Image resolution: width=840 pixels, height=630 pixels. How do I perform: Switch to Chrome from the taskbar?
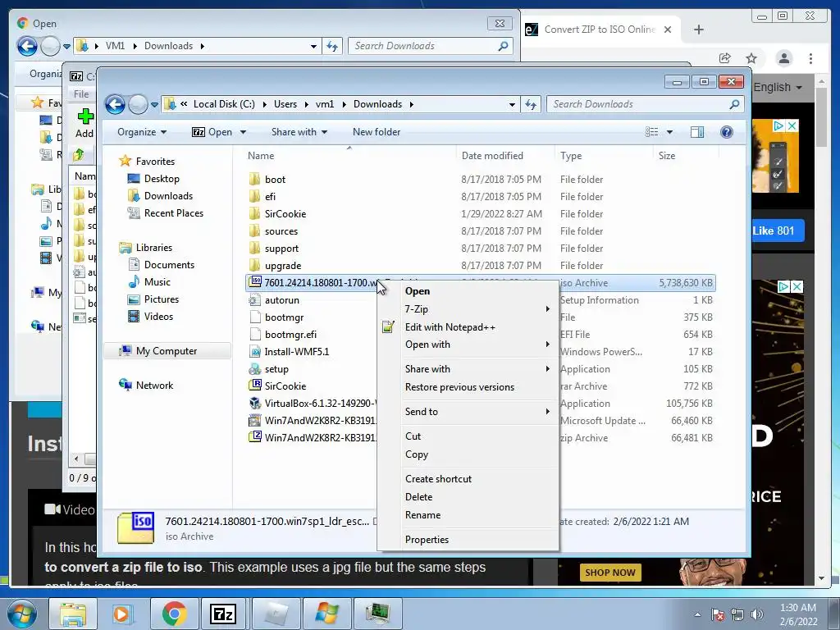(x=174, y=614)
